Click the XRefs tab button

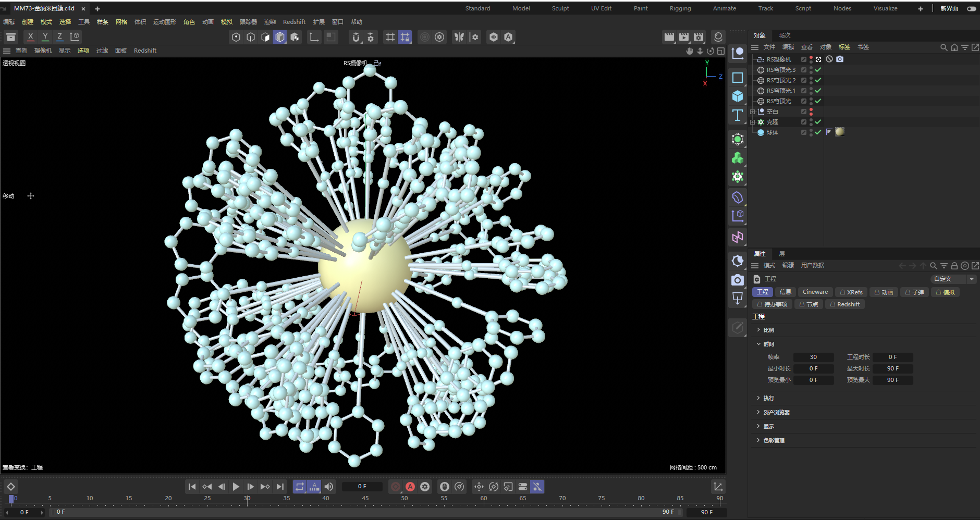tap(851, 292)
